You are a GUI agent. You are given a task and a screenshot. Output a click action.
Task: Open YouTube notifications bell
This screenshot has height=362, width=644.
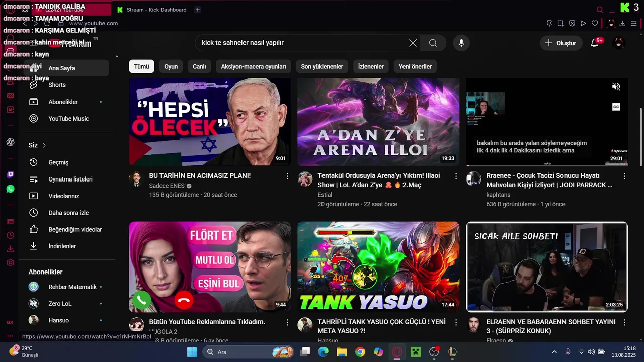pos(595,43)
